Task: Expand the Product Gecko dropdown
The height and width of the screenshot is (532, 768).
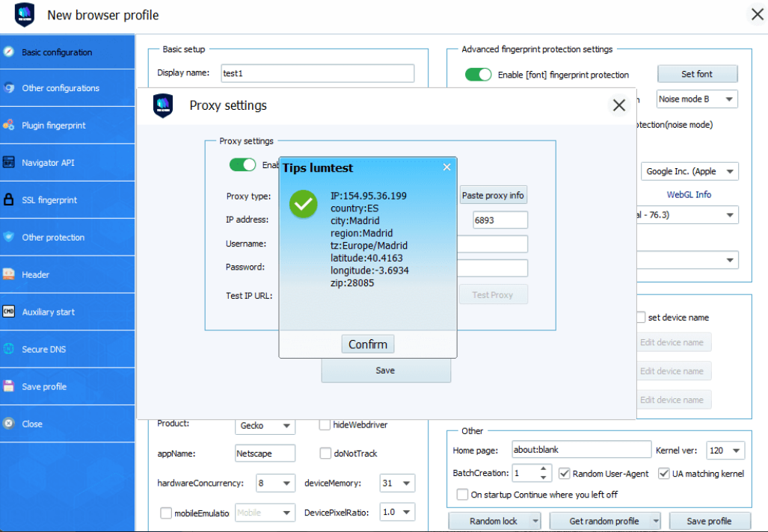Action: coord(265,425)
